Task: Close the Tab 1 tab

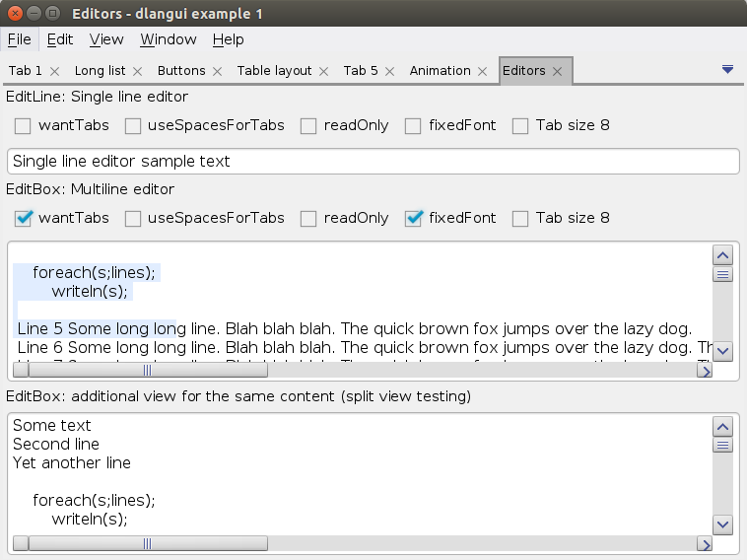Action: coord(55,71)
